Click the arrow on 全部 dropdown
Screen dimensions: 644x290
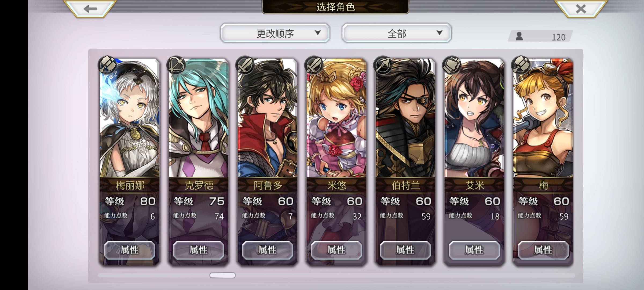(x=439, y=33)
